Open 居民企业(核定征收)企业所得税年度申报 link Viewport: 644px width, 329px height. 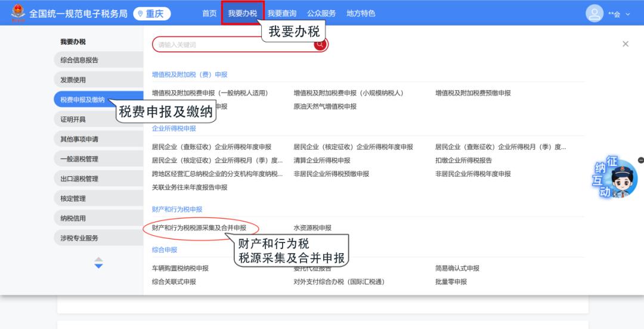(x=353, y=147)
